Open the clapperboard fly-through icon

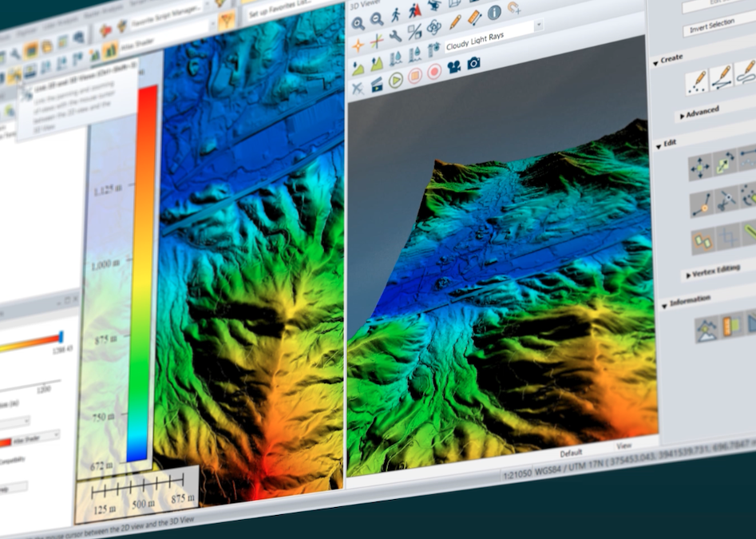click(x=376, y=85)
